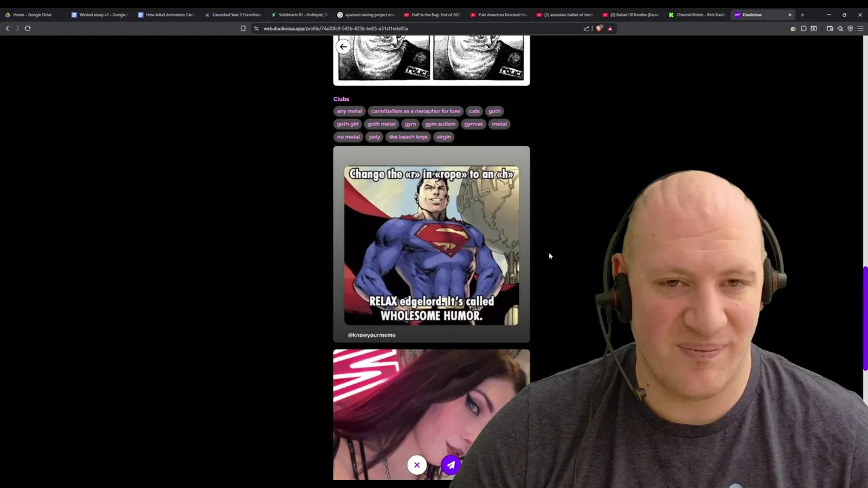
Task: Open the Brave Shields lion icon
Action: click(599, 28)
